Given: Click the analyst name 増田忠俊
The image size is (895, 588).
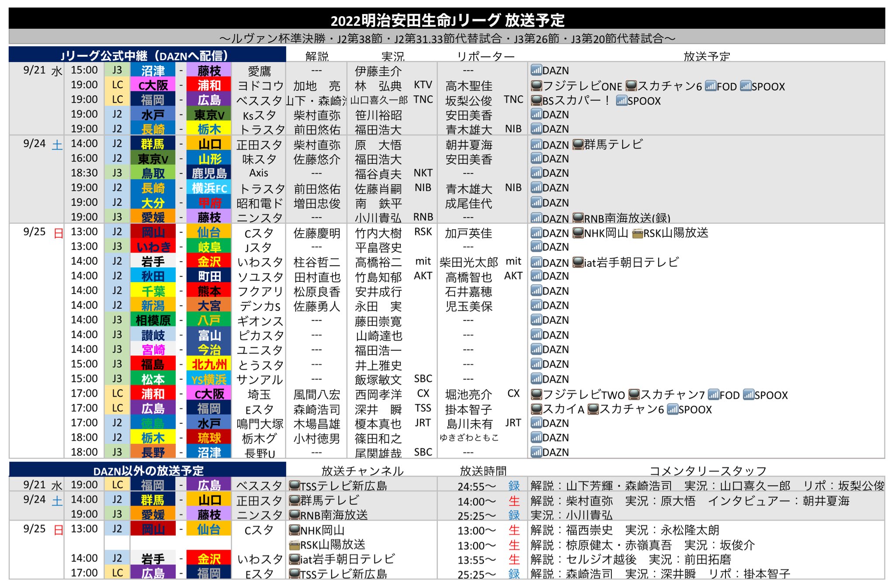Looking at the screenshot, I should [x=317, y=203].
